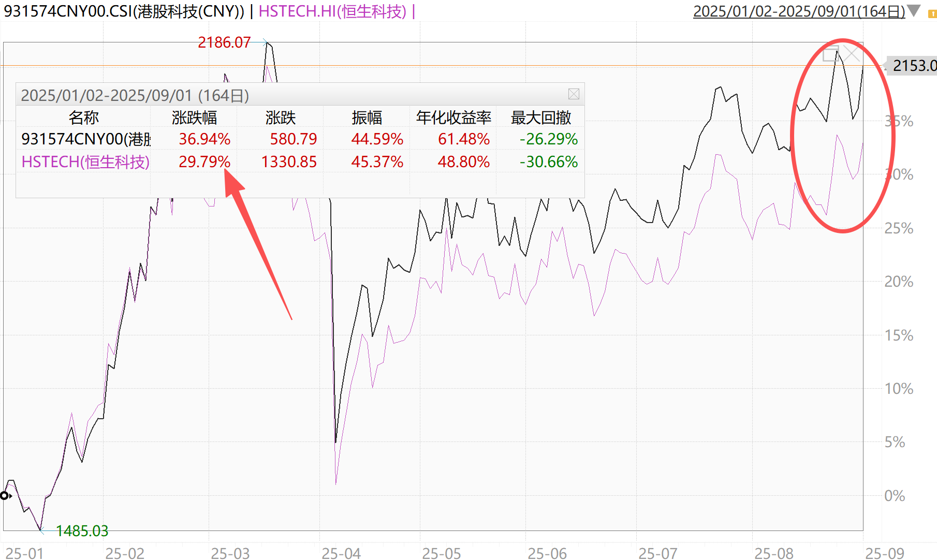Click the 25-04 date on the time axis

pyautogui.click(x=341, y=553)
